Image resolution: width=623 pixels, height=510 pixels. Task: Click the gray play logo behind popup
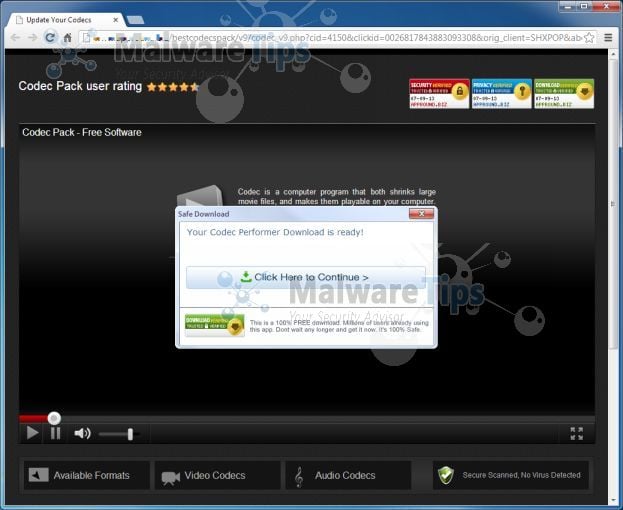tap(200, 196)
